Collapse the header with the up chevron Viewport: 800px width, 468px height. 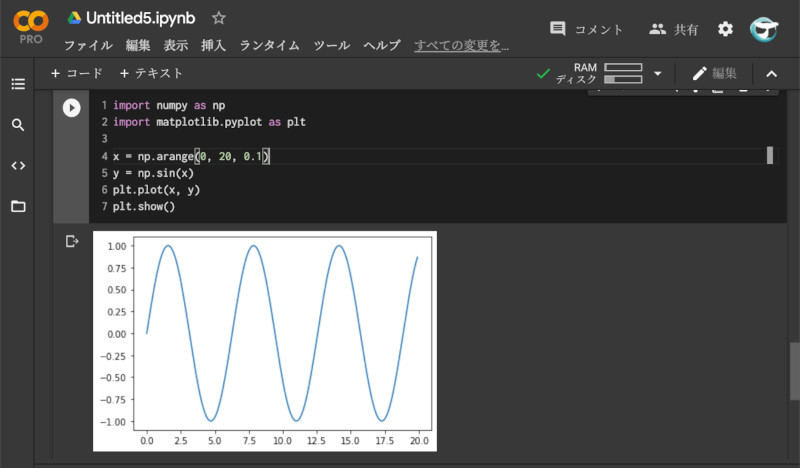pos(771,74)
